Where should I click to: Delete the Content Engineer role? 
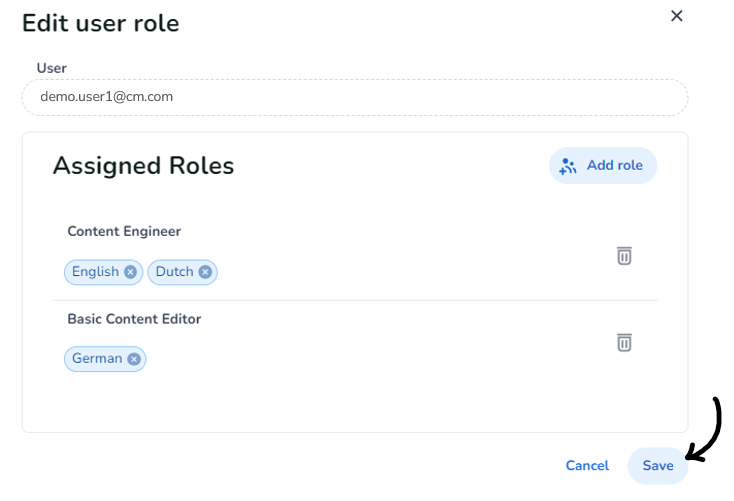click(624, 256)
